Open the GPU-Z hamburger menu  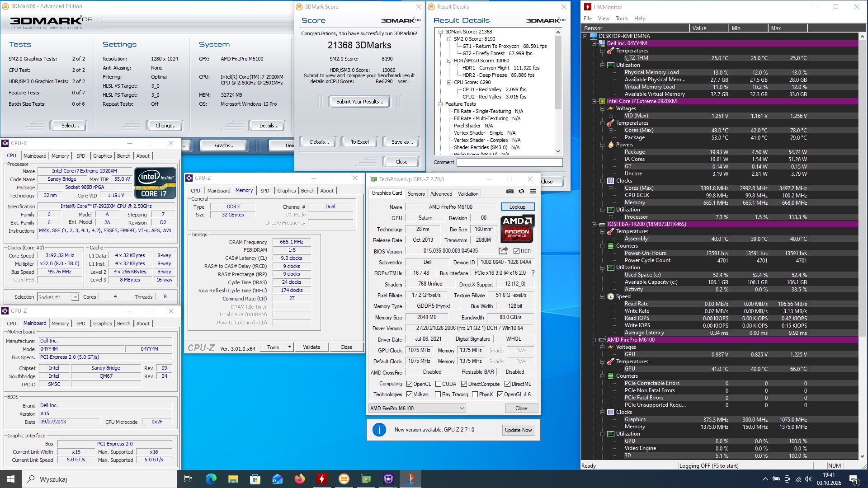(x=533, y=191)
